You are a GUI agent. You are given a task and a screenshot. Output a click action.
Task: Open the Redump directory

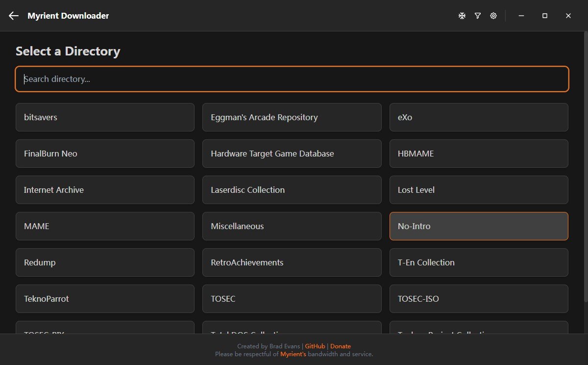105,262
